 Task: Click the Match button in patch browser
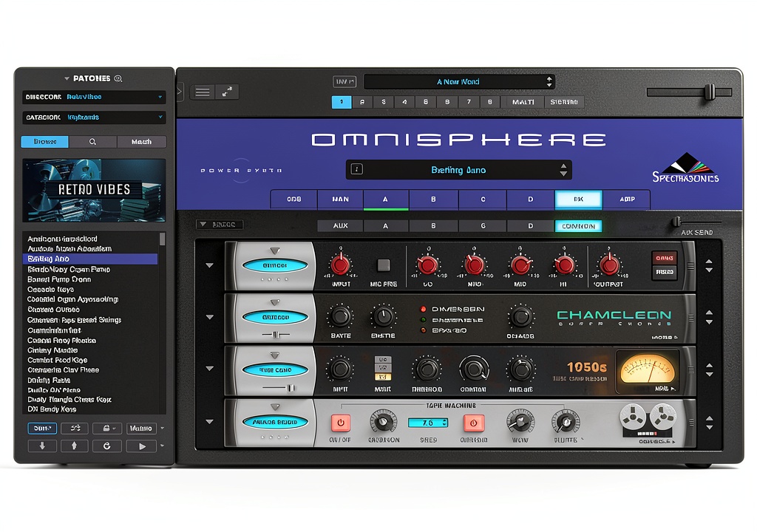pos(141,141)
